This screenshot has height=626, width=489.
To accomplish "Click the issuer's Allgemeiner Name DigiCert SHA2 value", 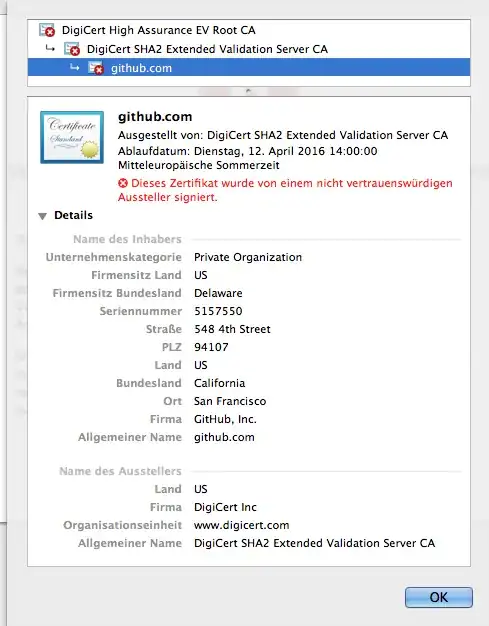I will tap(315, 543).
